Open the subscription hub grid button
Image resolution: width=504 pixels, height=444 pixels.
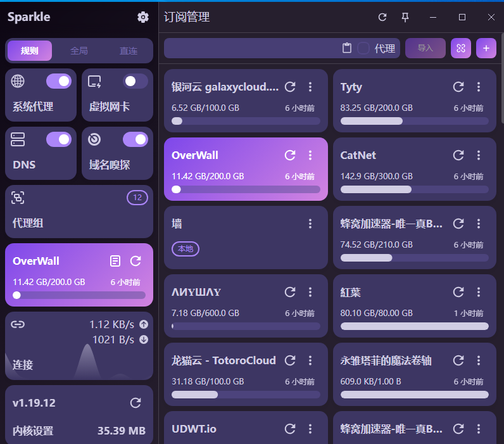tap(462, 48)
